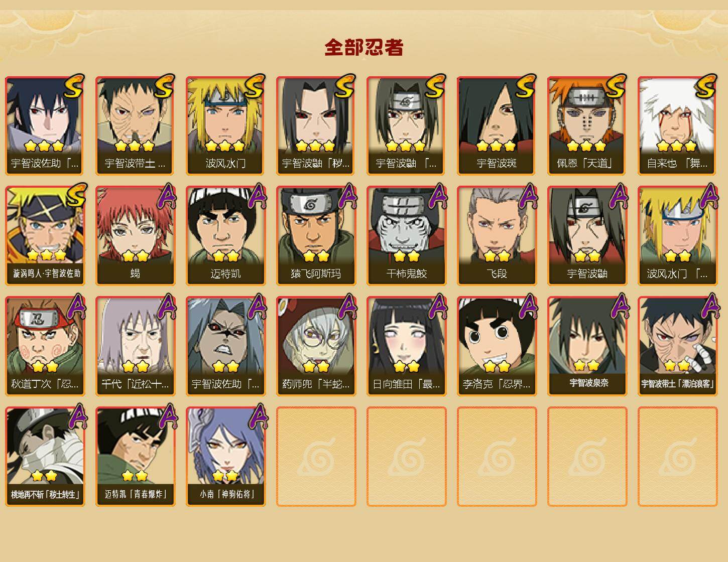Click the 全部忍者 title heading
The height and width of the screenshot is (562, 728).
tap(364, 48)
